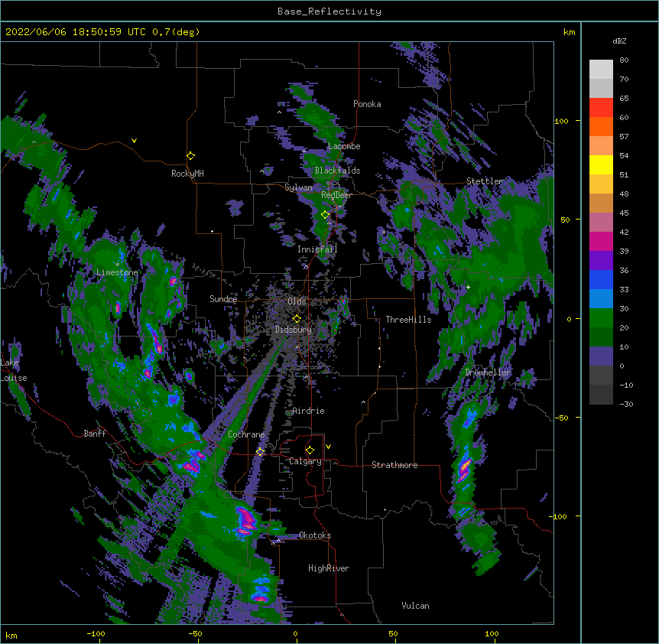Click the Base_Reflectivity title text

click(329, 11)
